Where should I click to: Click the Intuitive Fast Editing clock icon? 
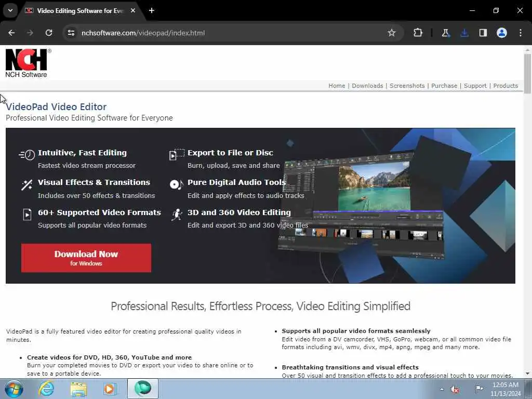coord(27,155)
